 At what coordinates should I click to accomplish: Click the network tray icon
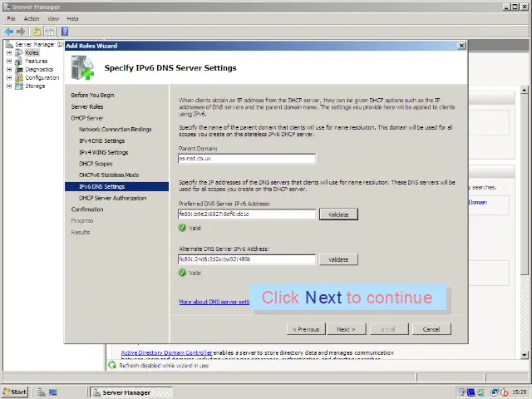(495, 392)
